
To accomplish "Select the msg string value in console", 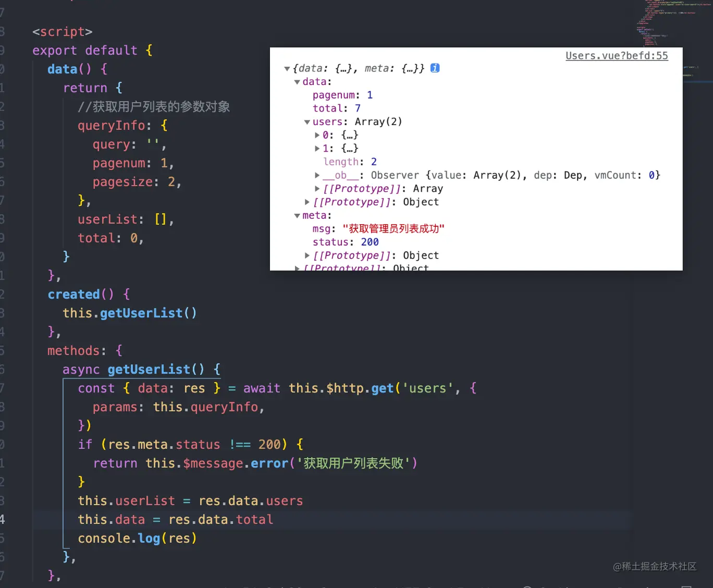I will tap(394, 229).
